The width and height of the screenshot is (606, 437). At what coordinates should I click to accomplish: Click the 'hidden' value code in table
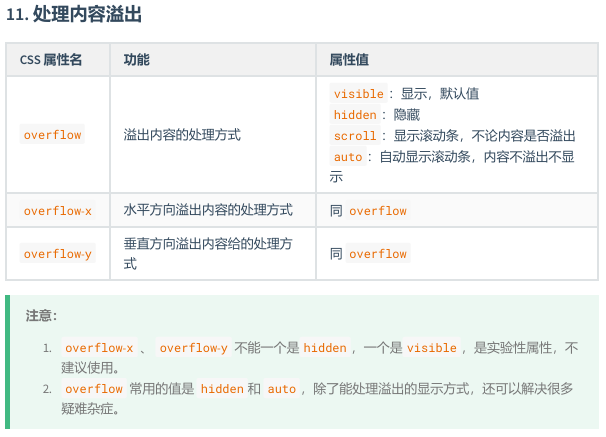[355, 114]
